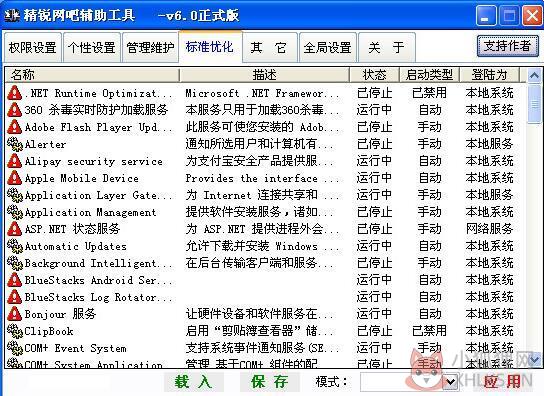Open the 全局设置 tab

tap(328, 48)
